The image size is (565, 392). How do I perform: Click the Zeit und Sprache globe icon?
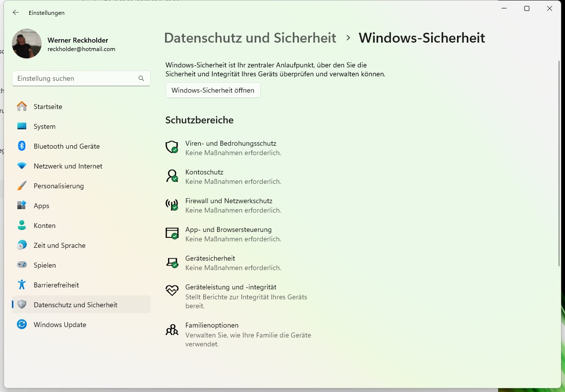22,245
